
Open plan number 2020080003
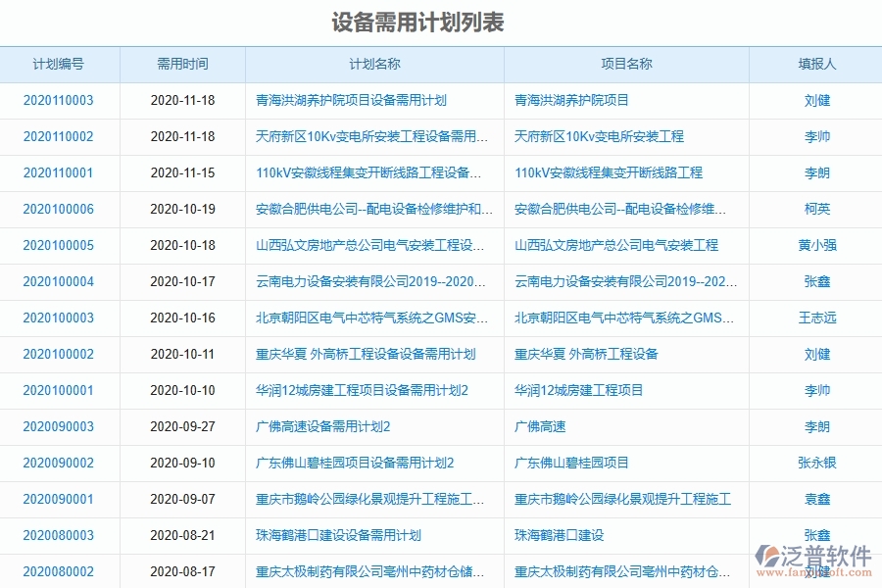pyautogui.click(x=60, y=535)
